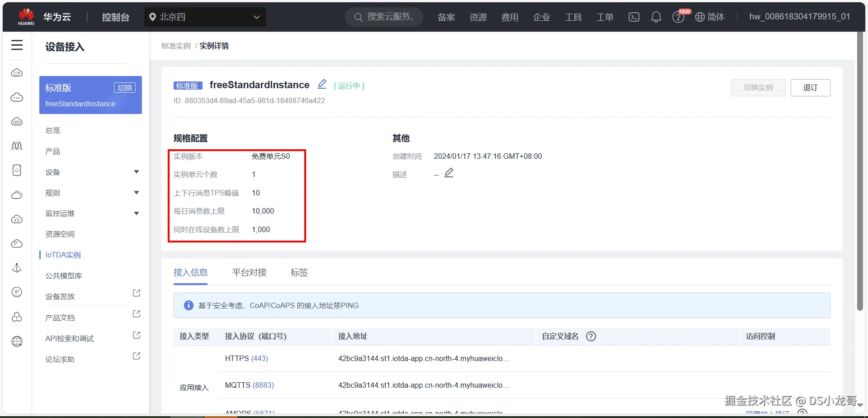Edit the 描述 description with the pencil
868x418 pixels.
point(448,173)
